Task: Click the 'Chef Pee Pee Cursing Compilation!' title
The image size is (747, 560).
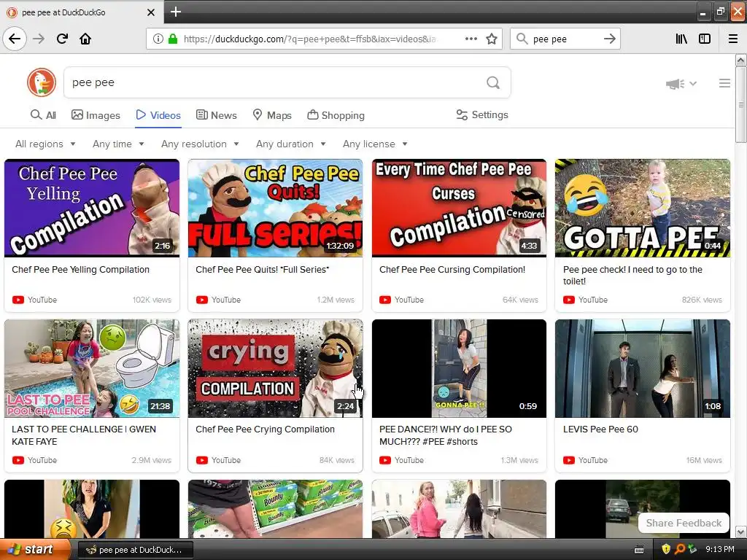Action: pos(452,270)
